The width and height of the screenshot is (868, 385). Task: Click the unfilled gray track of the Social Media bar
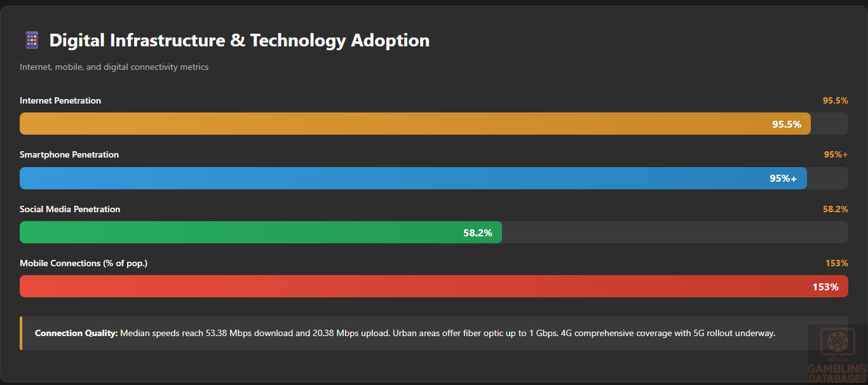[674, 233]
